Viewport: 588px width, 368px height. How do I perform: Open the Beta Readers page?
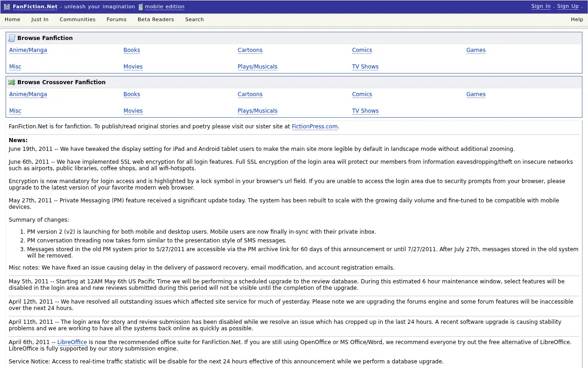click(156, 19)
